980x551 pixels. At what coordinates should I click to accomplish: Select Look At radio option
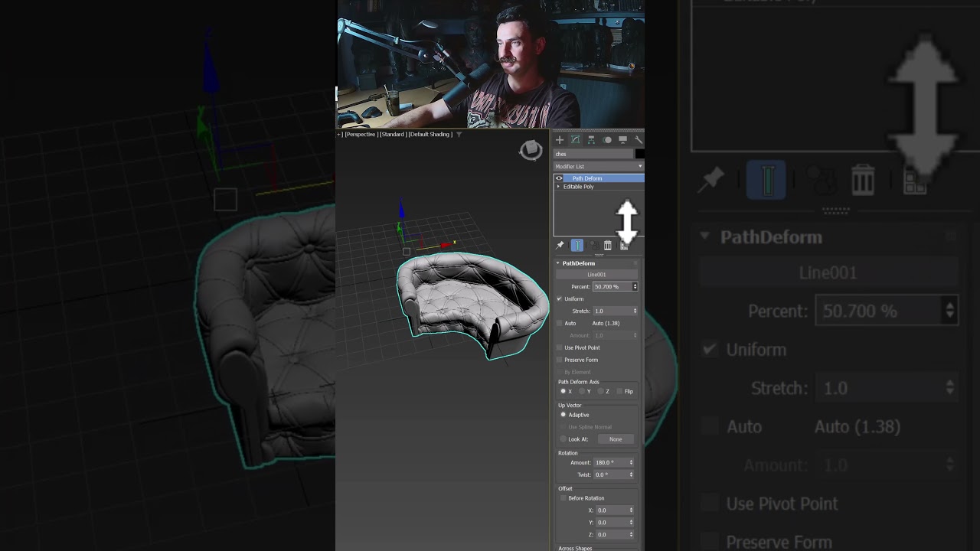tap(563, 439)
